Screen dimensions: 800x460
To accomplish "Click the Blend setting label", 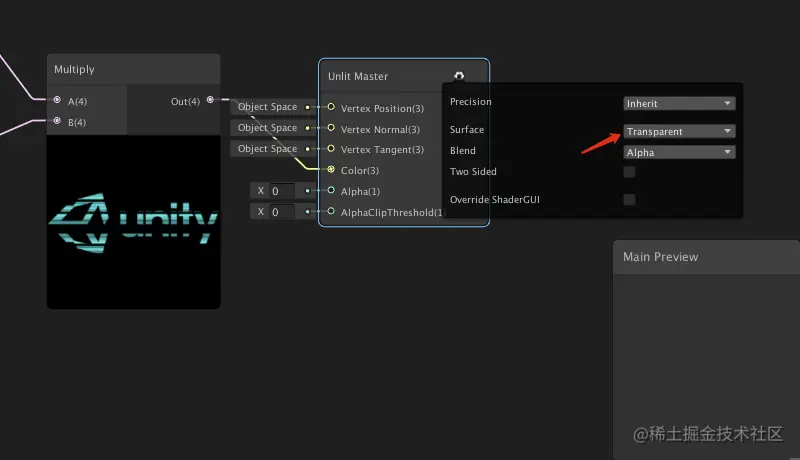I will [463, 151].
